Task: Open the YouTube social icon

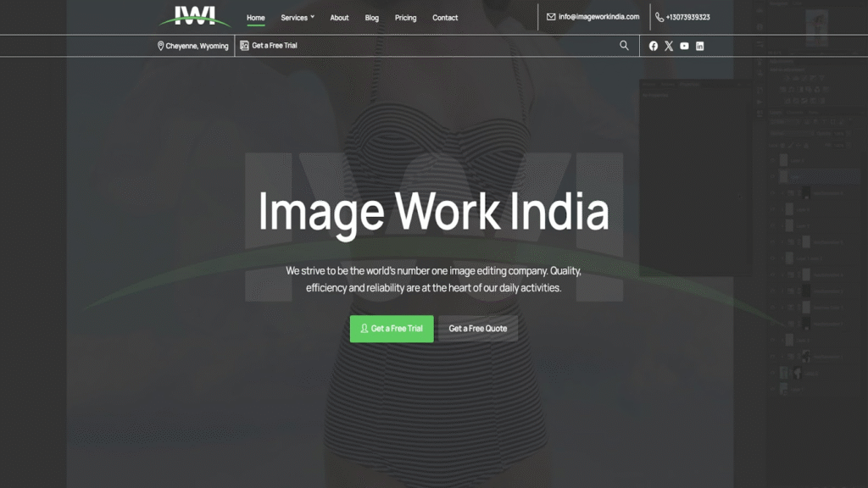Action: pyautogui.click(x=684, y=46)
